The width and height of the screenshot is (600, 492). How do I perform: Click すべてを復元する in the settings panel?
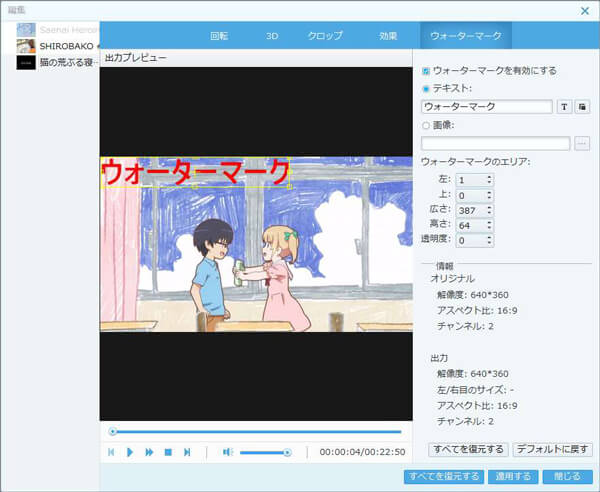468,449
